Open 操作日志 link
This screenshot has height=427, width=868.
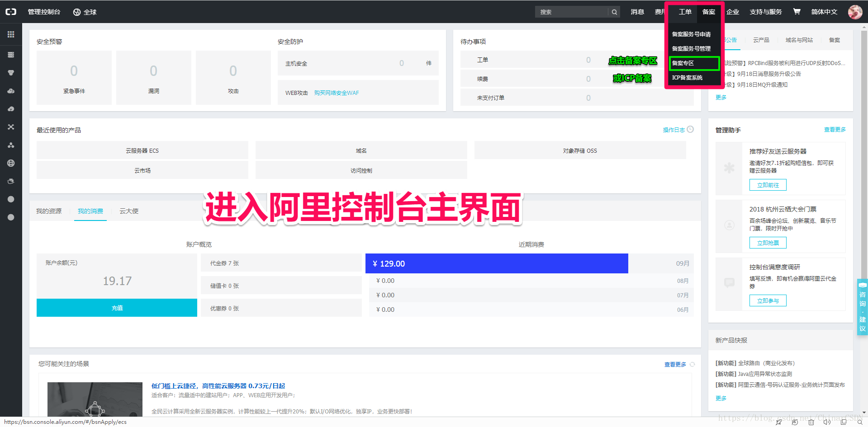tap(674, 130)
